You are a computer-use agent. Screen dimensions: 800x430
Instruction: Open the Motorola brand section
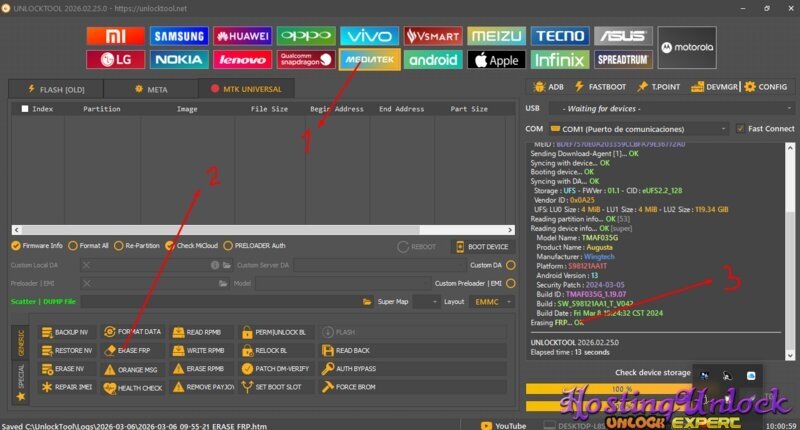[687, 47]
